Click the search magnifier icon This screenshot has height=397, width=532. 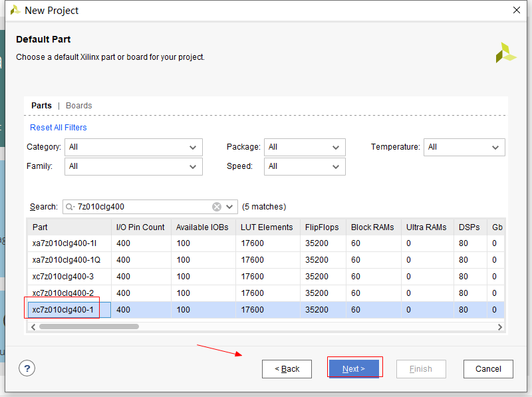(69, 207)
